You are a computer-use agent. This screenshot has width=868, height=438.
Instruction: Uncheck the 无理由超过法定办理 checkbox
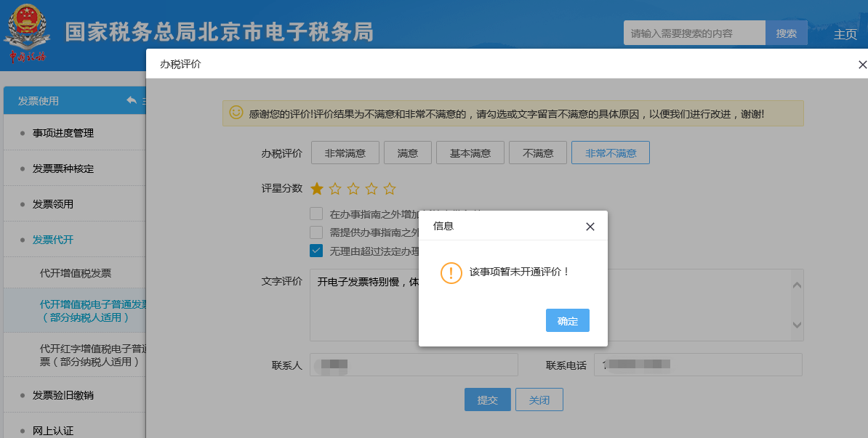pyautogui.click(x=316, y=250)
